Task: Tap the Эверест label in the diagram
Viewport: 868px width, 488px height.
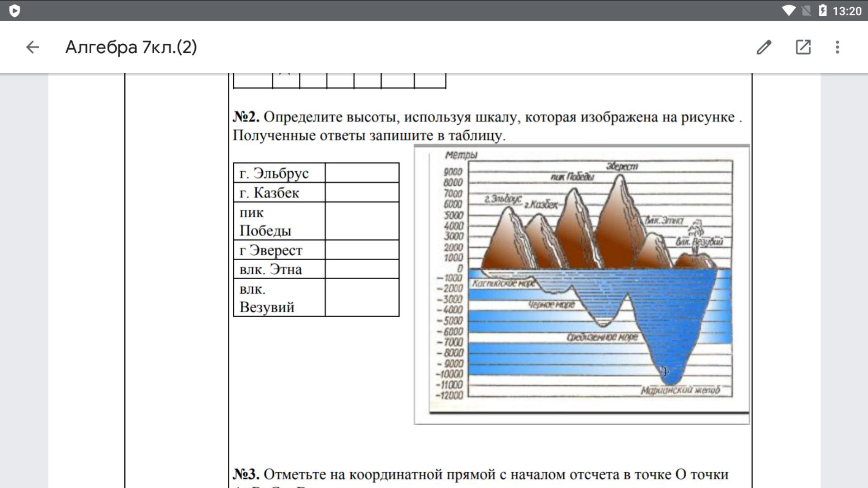Action: click(x=622, y=166)
